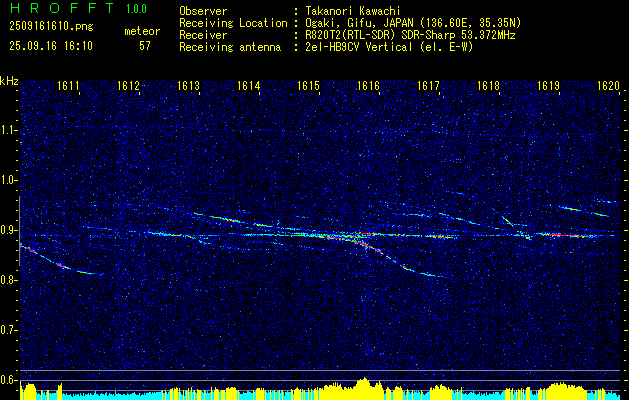Screen dimensions: 629x400
Task: Click the 1614 time axis marker
Action: 249,86
